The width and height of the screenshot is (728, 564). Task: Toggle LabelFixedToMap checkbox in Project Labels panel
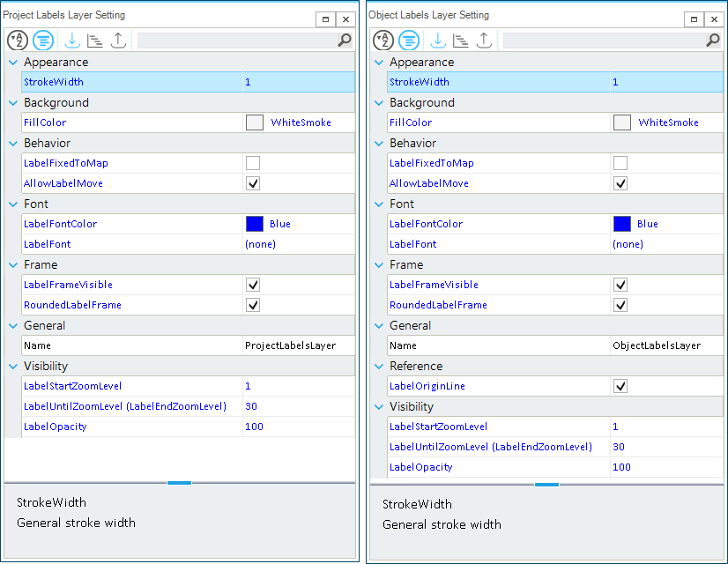point(253,163)
